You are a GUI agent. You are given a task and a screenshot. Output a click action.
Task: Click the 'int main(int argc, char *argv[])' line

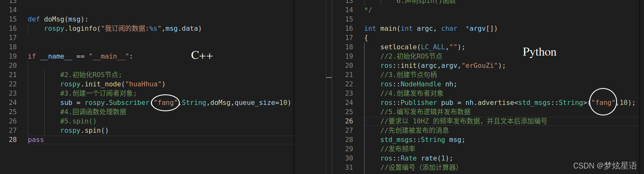tap(431, 28)
